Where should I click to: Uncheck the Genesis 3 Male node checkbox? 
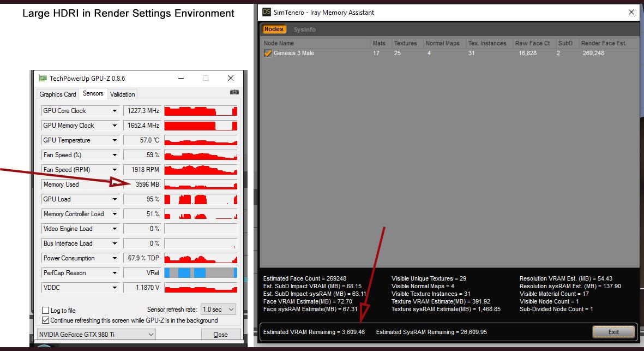coord(268,53)
